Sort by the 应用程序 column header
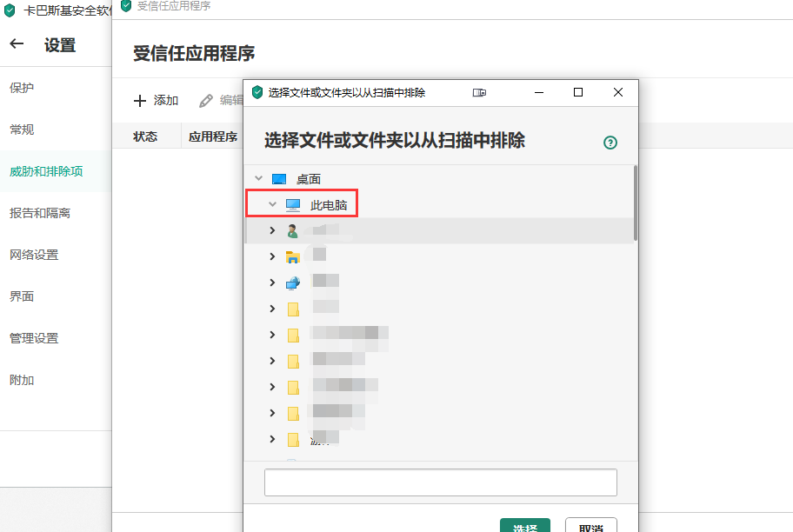793x532 pixels. 213,136
